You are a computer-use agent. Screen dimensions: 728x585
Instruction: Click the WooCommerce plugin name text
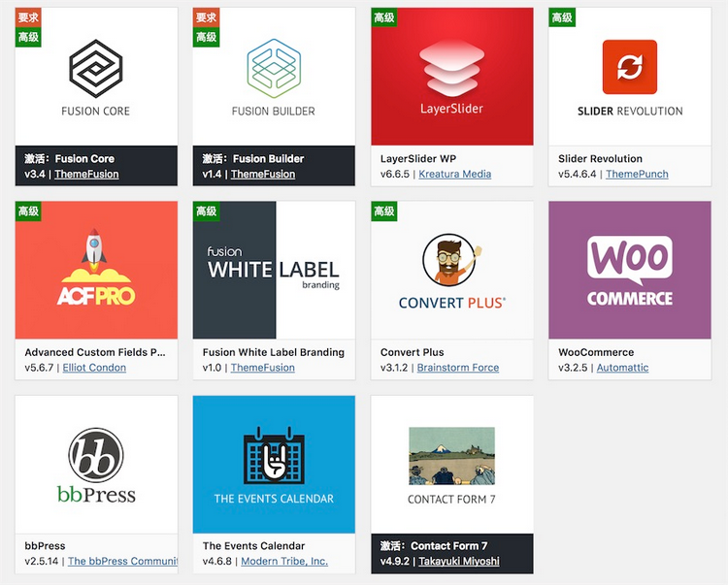click(596, 352)
